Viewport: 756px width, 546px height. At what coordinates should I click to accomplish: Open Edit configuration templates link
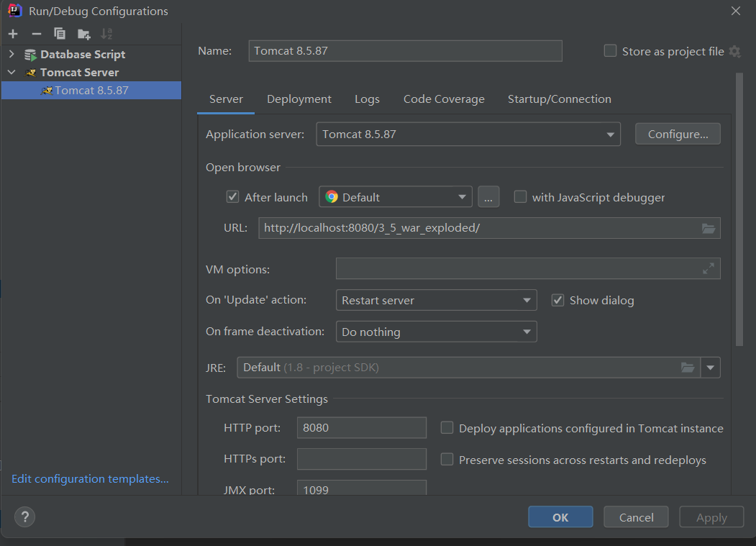90,479
